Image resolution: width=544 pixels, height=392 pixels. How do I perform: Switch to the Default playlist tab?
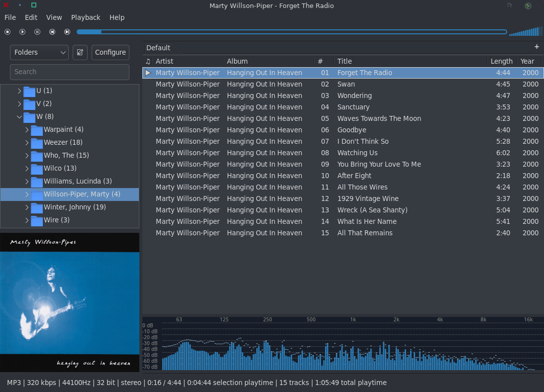click(158, 48)
